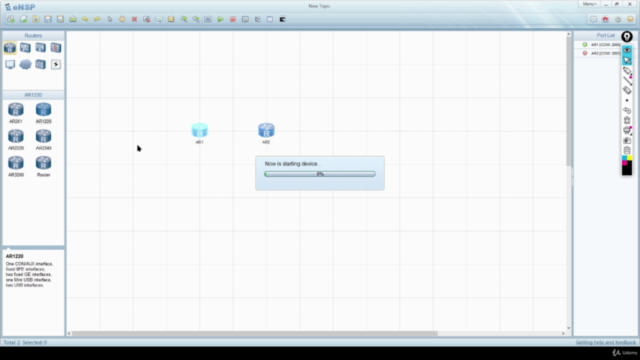Click the Save As toolbar icon

pos(60,19)
